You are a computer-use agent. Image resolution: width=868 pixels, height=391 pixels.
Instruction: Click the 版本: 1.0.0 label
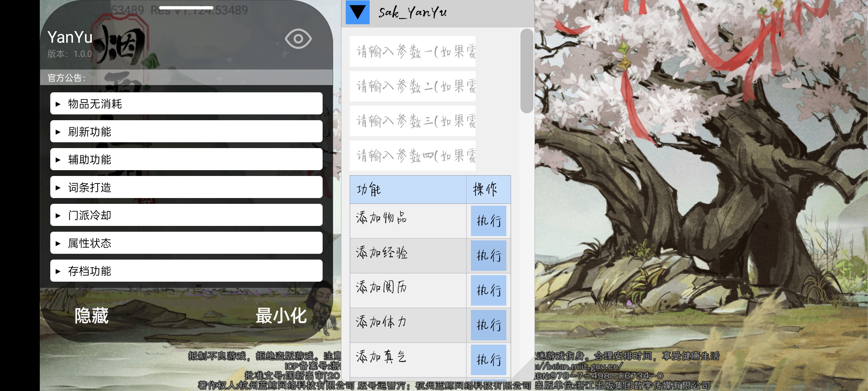tap(70, 54)
